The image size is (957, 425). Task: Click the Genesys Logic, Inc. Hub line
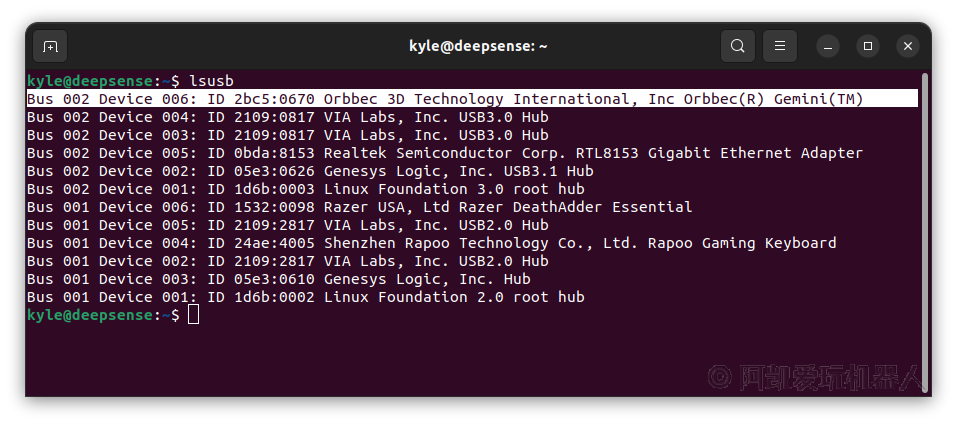[x=279, y=279]
